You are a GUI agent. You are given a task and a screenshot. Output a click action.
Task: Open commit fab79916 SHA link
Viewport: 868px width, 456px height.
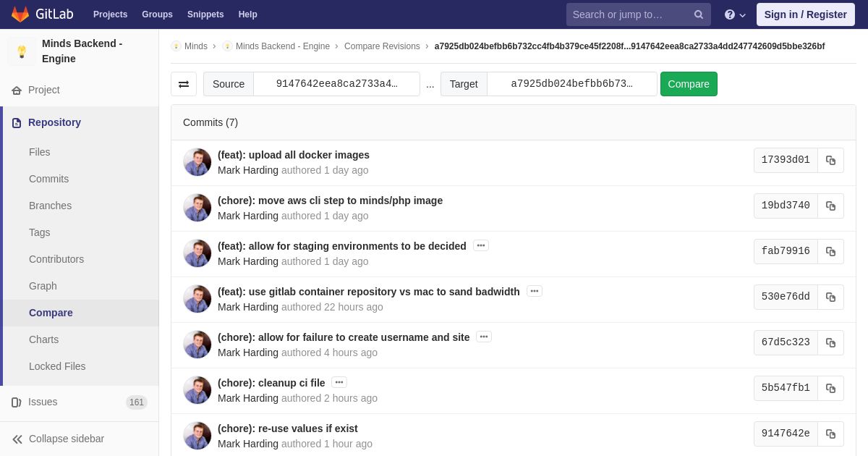786,252
